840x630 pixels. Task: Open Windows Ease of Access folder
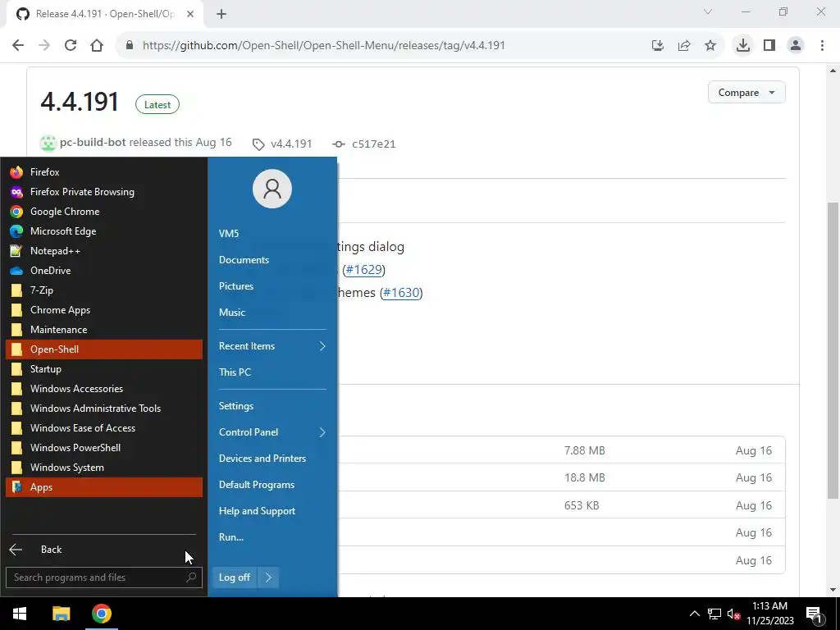pos(104,428)
